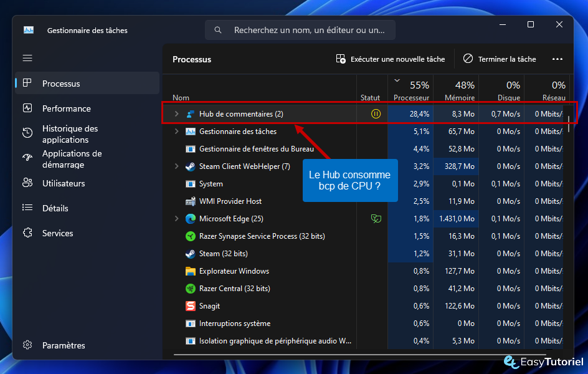588x374 pixels.
Task: Click the Snagit red icon
Action: 191,306
